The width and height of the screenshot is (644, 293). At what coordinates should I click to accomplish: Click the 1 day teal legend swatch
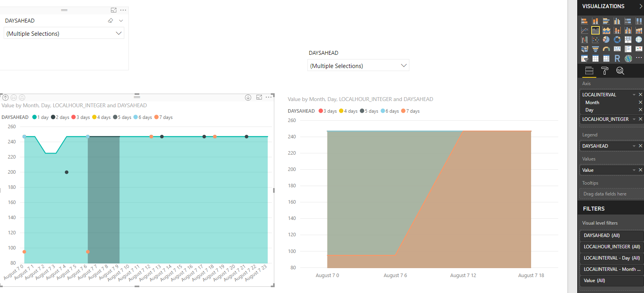[x=35, y=117]
